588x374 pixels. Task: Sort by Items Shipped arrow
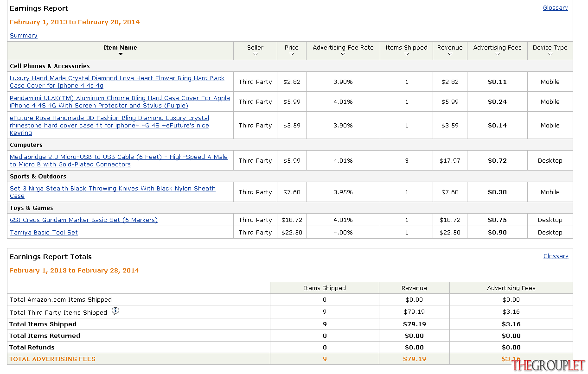[x=406, y=54]
